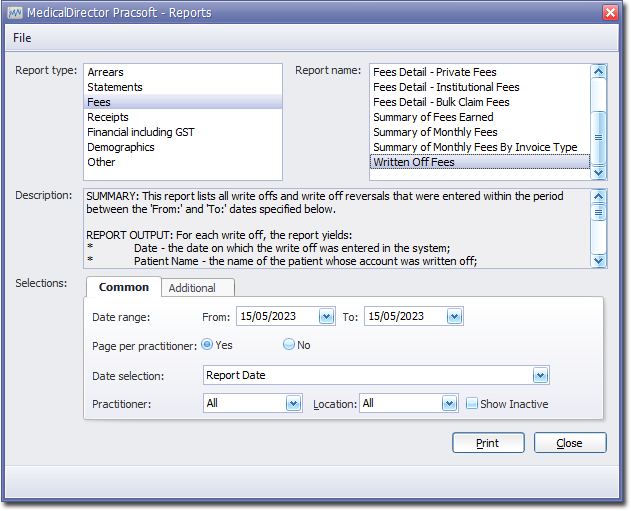Viewport: 631px width, 511px height.
Task: Open the File menu
Action: coord(22,38)
